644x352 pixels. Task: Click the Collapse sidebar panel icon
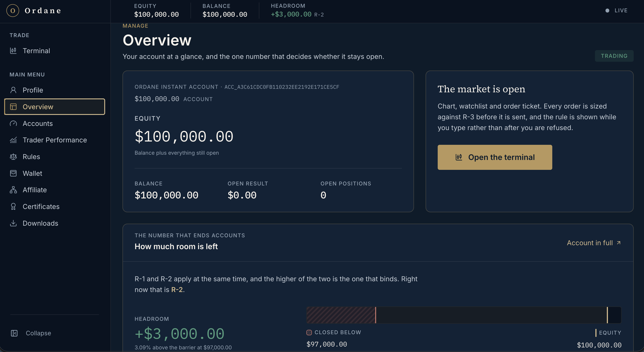(x=14, y=333)
